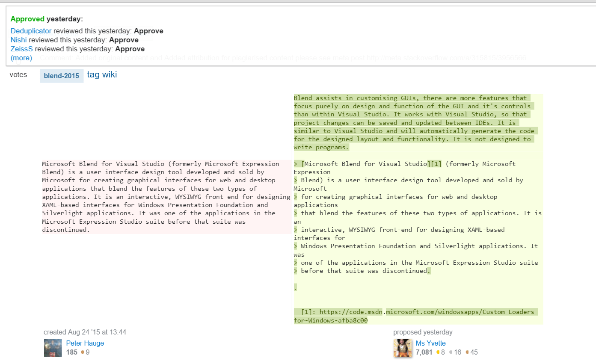Viewport: 596px width, 364px height.
Task: Open Peter Hauge's profile link
Action: coord(85,343)
